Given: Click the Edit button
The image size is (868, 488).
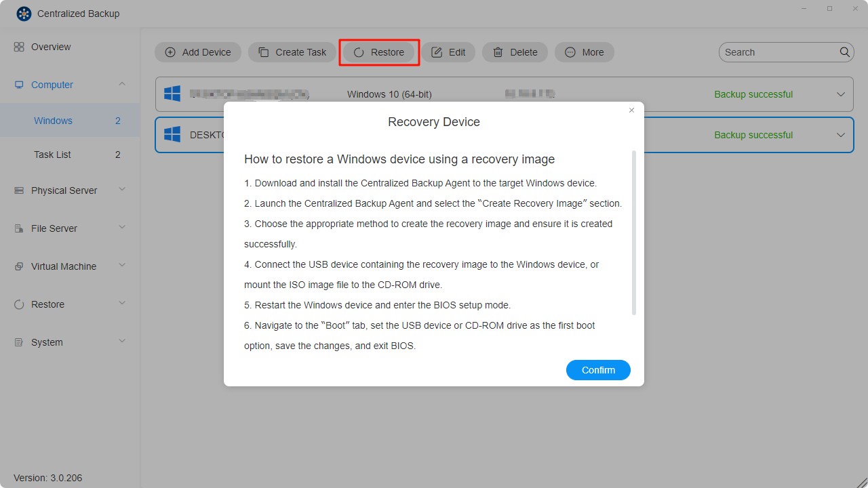Looking at the screenshot, I should click(x=448, y=52).
